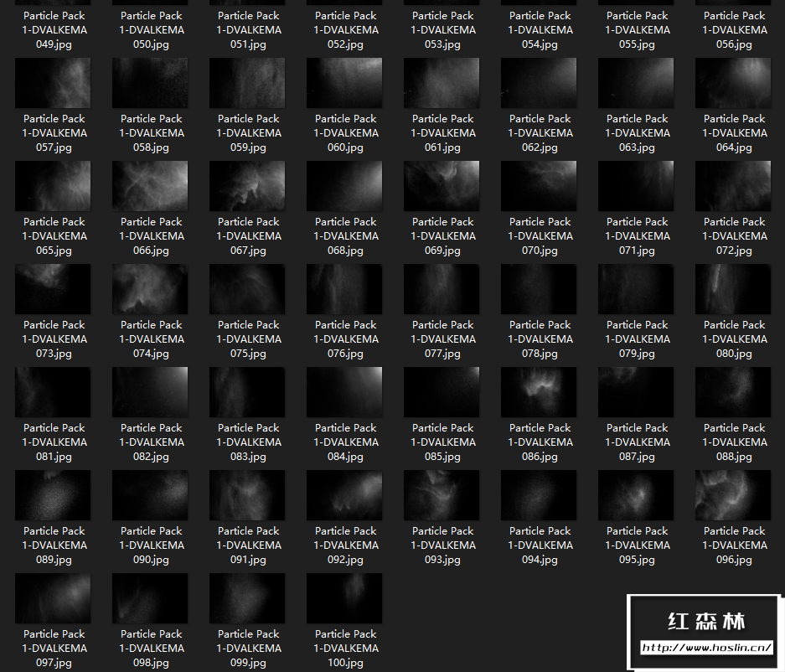Select thumbnail of Particle Pack 1-DVALKEMA 096.jpg
Image resolution: width=785 pixels, height=672 pixels.
point(733,495)
